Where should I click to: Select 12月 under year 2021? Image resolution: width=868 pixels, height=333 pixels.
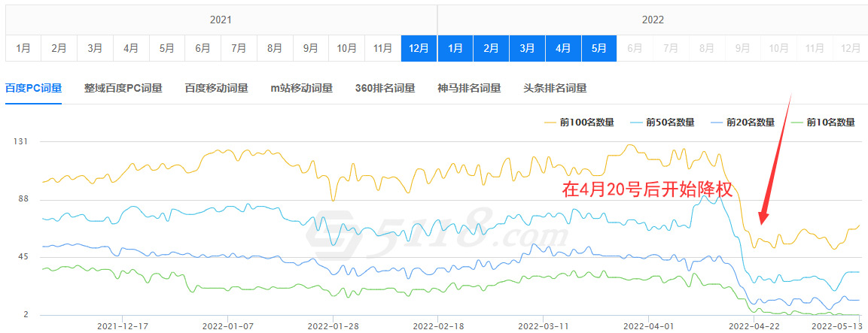point(419,48)
